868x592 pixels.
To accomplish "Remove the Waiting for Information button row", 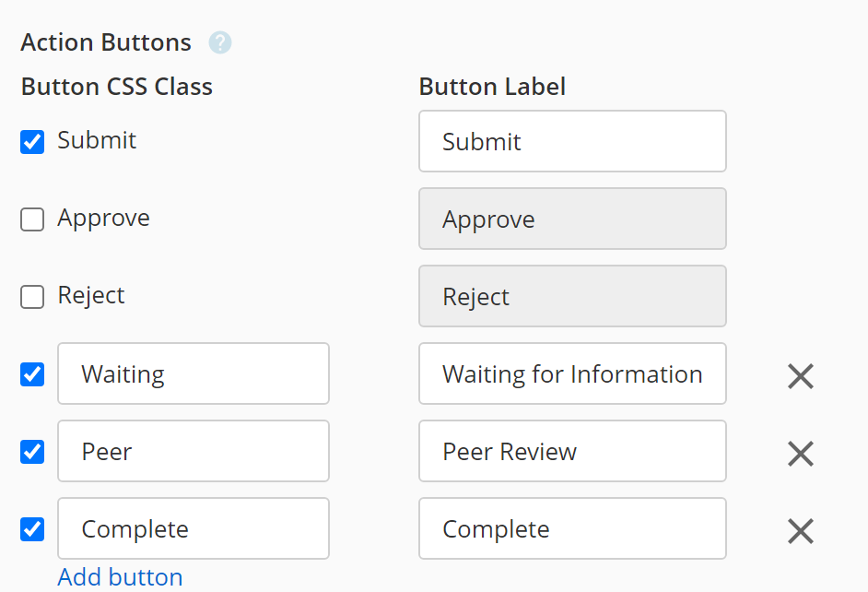I will pos(800,375).
